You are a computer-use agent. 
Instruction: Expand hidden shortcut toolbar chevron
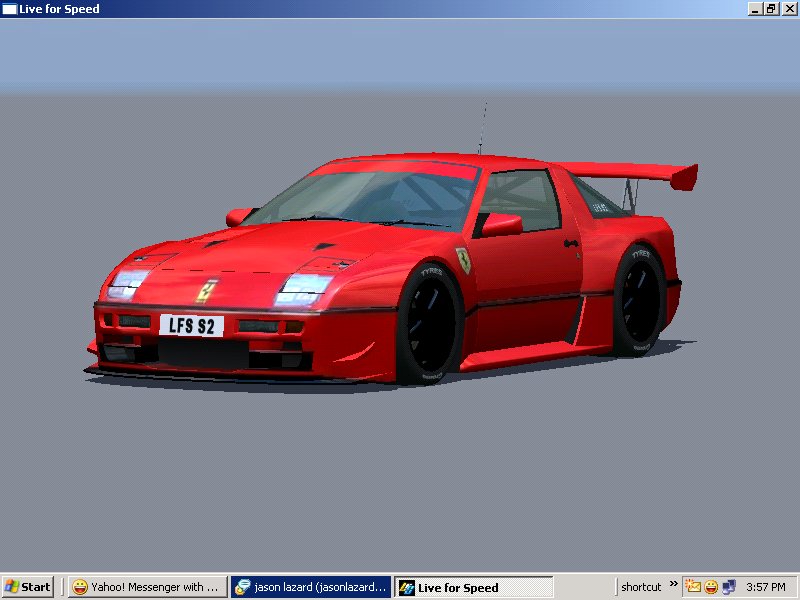coord(673,584)
